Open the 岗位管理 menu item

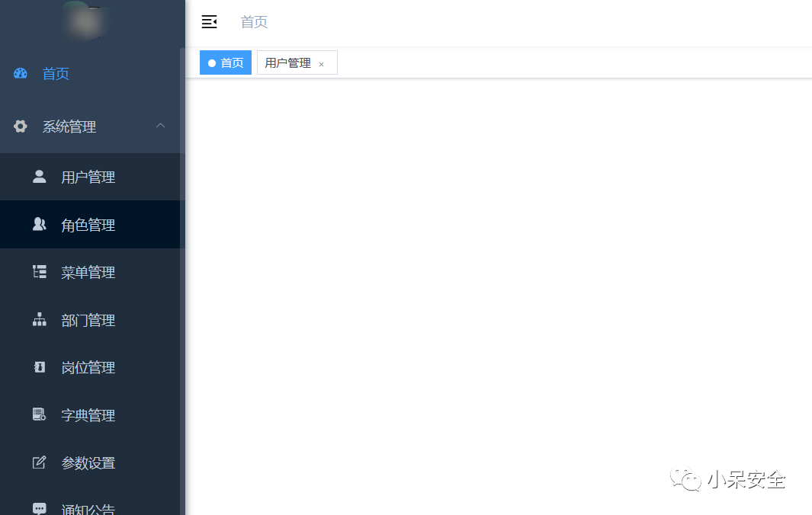pyautogui.click(x=92, y=367)
